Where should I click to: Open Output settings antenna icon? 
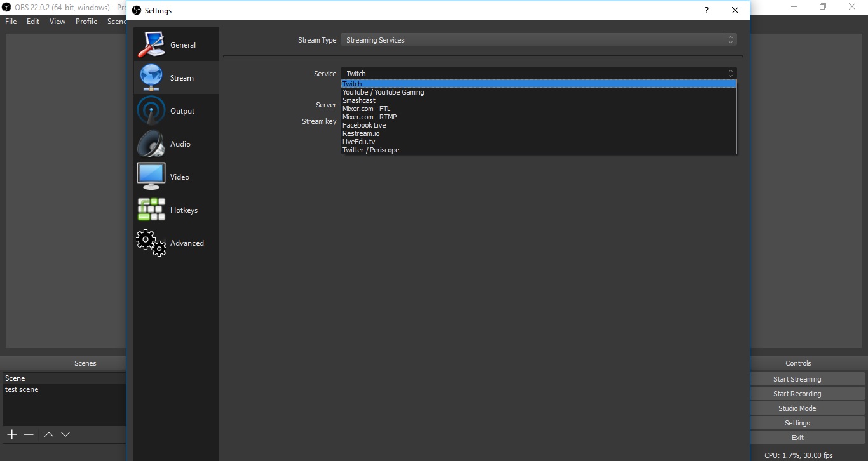pyautogui.click(x=151, y=110)
